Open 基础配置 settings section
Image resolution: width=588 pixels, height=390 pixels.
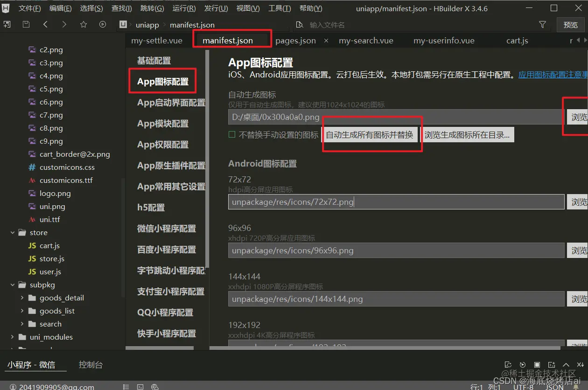(x=154, y=61)
